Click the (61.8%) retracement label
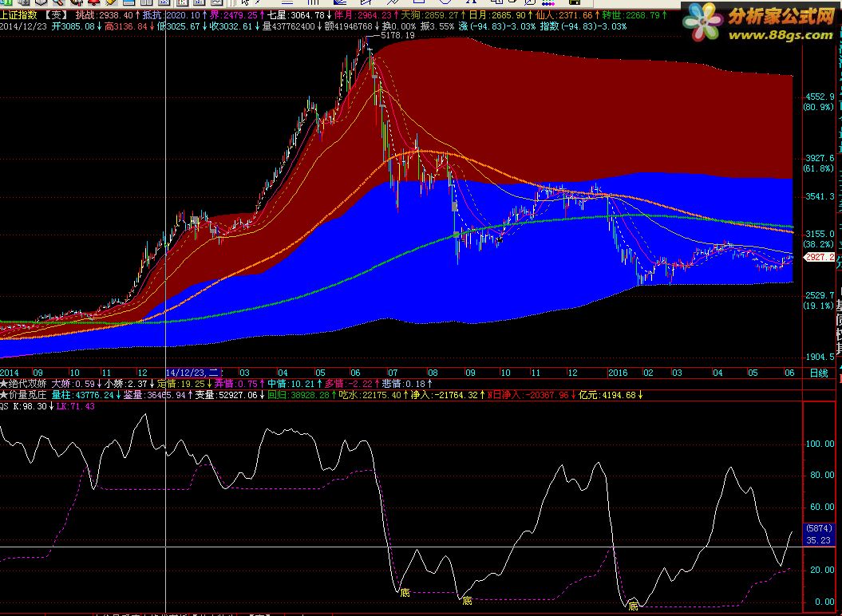The height and width of the screenshot is (616, 842). click(819, 168)
